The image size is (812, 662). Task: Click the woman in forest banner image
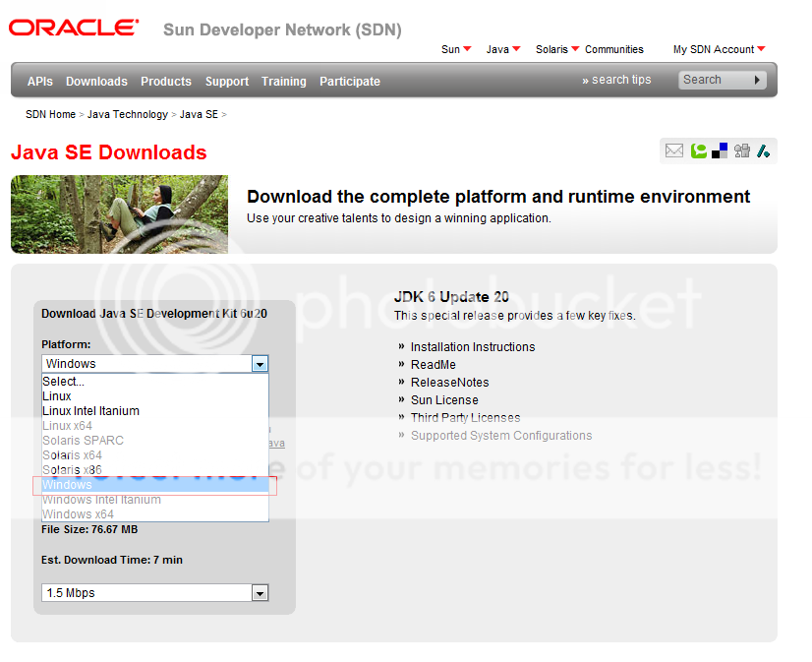point(119,214)
